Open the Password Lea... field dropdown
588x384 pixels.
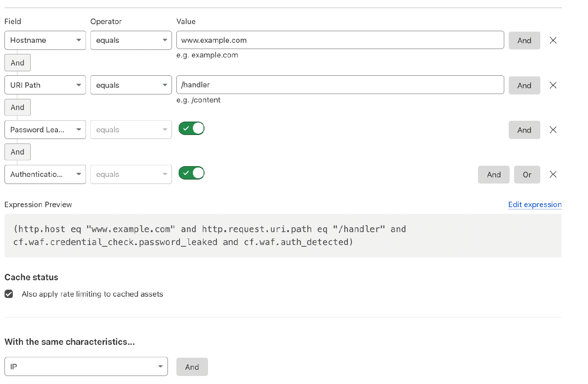click(x=45, y=130)
